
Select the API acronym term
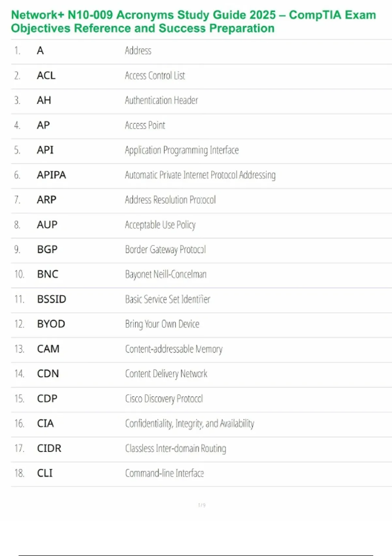coord(45,150)
